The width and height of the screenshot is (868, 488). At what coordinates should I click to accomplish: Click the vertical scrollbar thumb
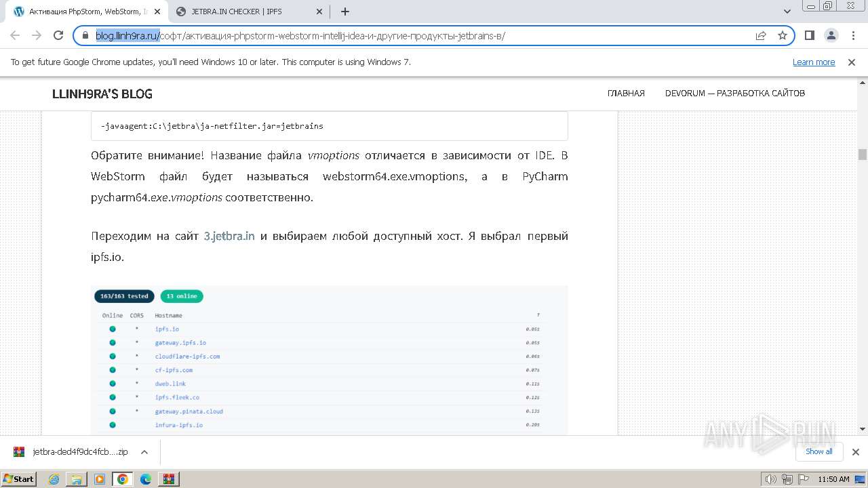863,155
